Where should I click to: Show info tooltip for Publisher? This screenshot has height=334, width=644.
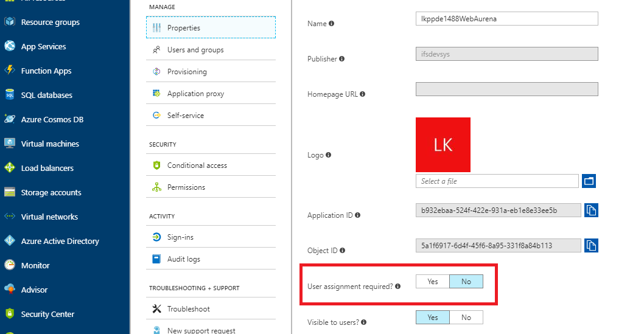(x=341, y=58)
